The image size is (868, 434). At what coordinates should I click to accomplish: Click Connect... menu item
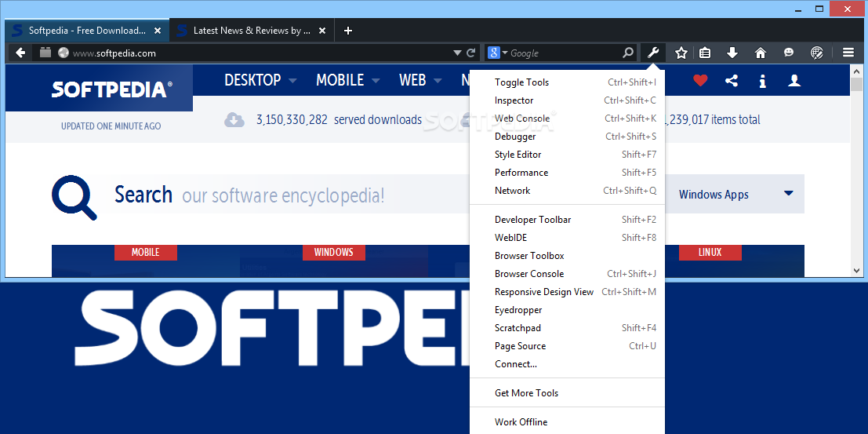(567, 363)
